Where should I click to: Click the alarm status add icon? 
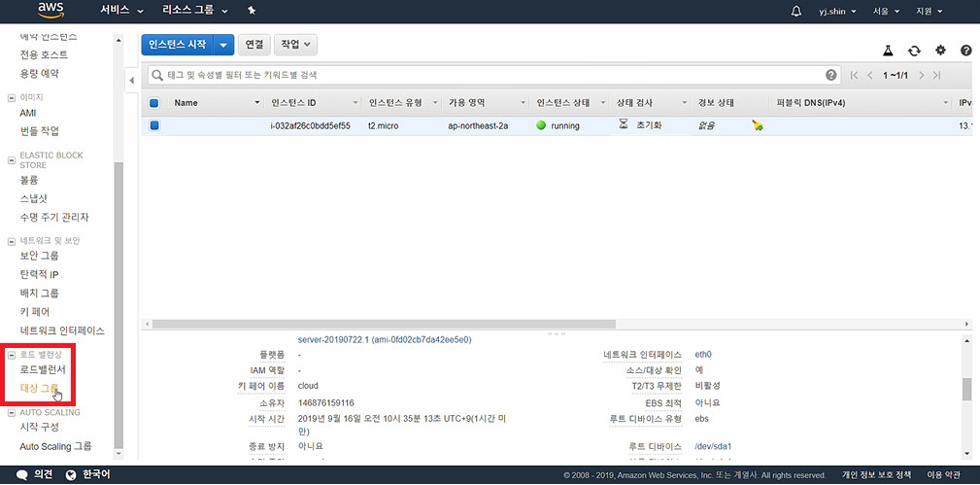[758, 125]
